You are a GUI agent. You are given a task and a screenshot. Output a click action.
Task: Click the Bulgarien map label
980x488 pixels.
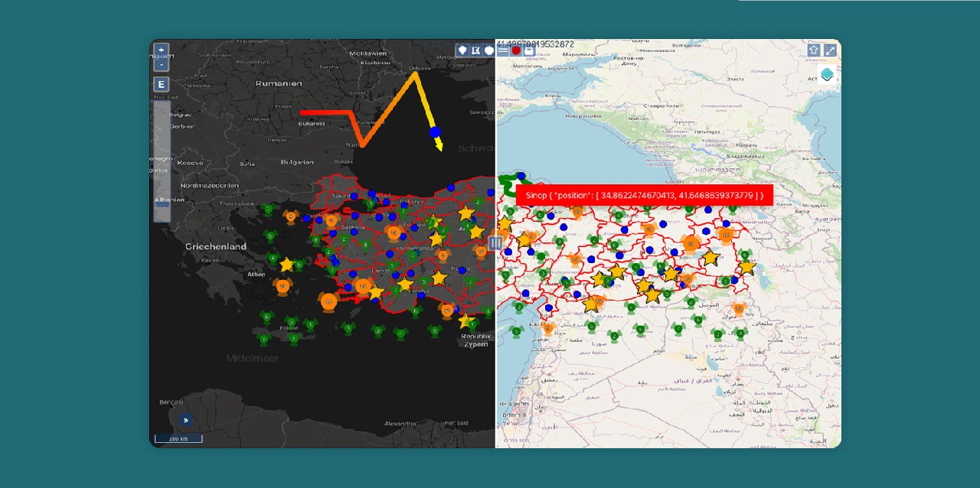[297, 162]
